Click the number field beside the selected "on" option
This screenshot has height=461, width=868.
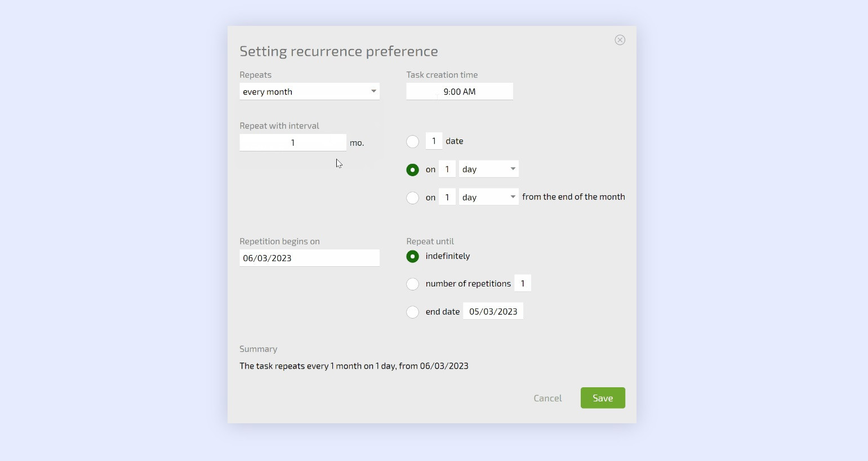tap(447, 169)
